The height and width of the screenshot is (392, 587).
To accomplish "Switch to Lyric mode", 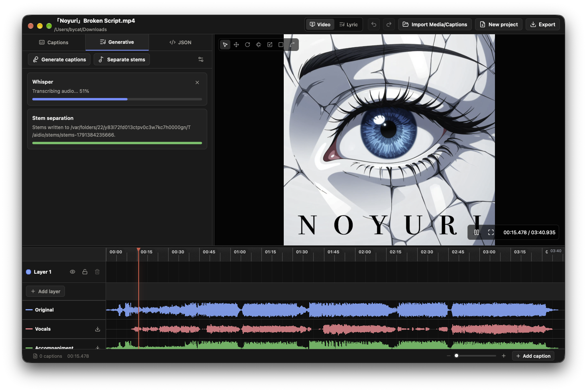I will click(x=349, y=24).
